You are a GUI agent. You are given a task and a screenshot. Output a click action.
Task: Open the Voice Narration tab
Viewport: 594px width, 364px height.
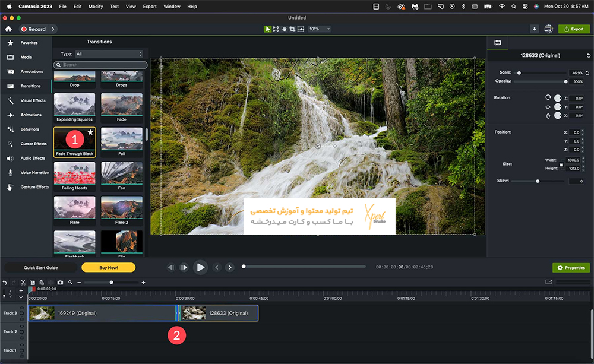(26, 173)
